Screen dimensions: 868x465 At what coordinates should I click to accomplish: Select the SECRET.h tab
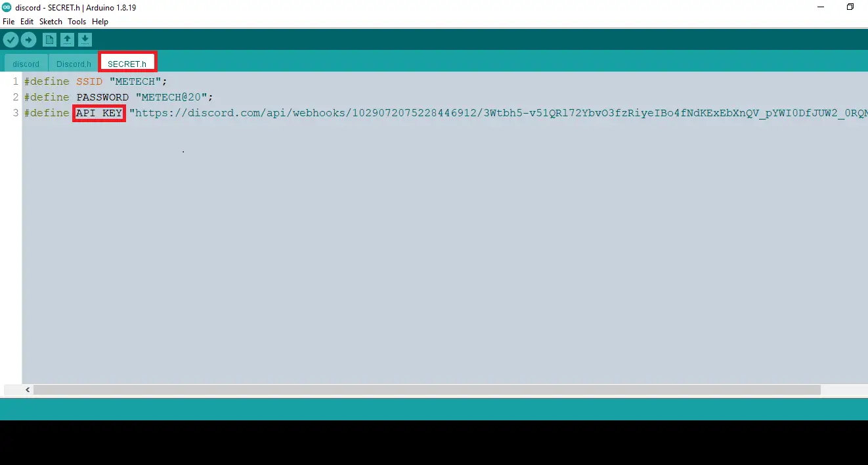127,64
